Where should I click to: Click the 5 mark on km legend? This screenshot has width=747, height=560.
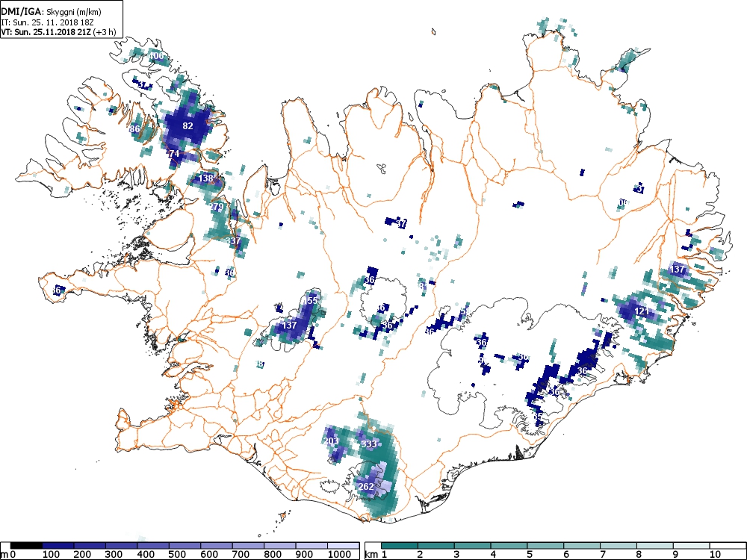529,554
